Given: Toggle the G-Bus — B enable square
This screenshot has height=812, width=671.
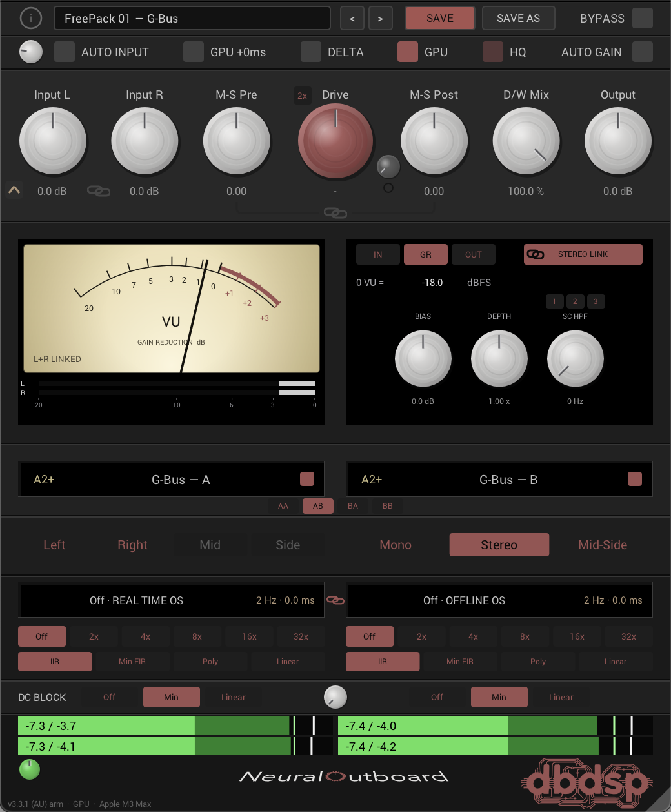Looking at the screenshot, I should tap(635, 479).
